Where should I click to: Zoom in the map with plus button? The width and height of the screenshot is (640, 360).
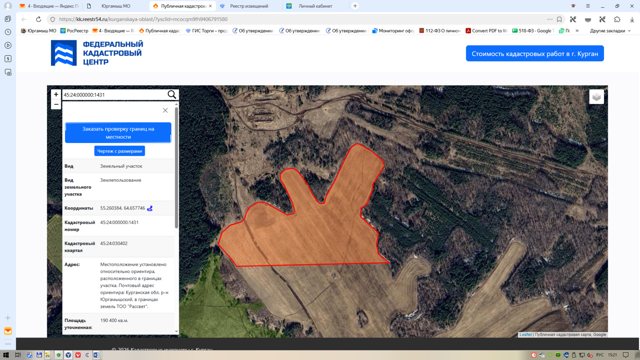56,94
